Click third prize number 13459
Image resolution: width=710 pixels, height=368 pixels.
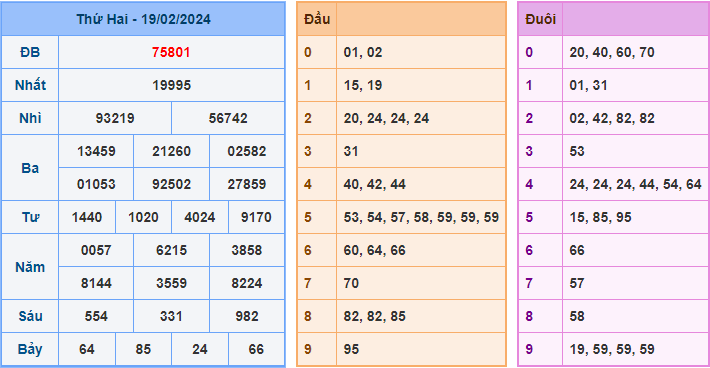96,151
